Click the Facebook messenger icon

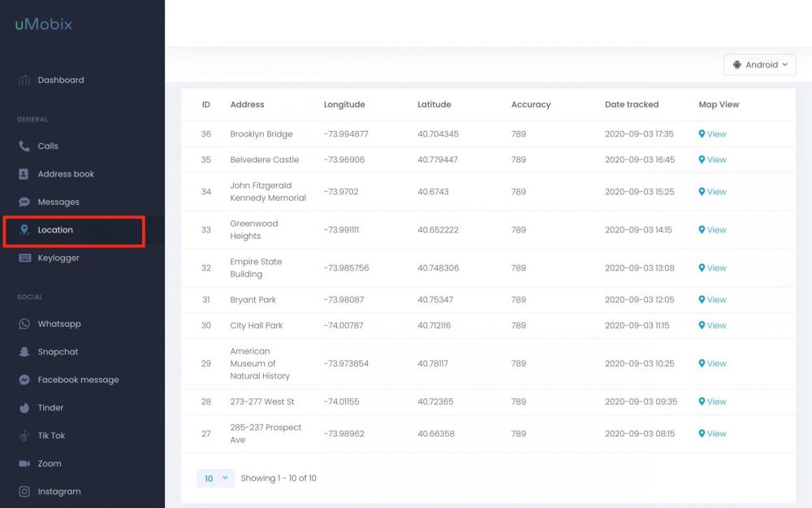click(24, 380)
